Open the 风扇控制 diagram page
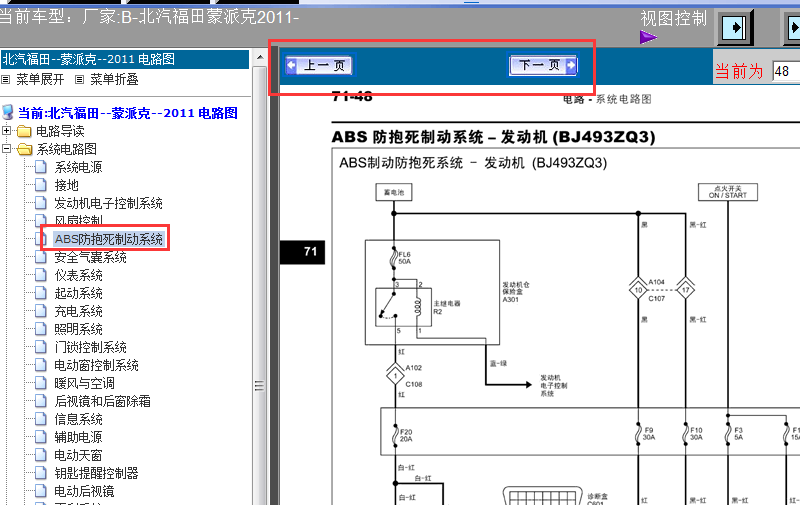 coord(79,220)
